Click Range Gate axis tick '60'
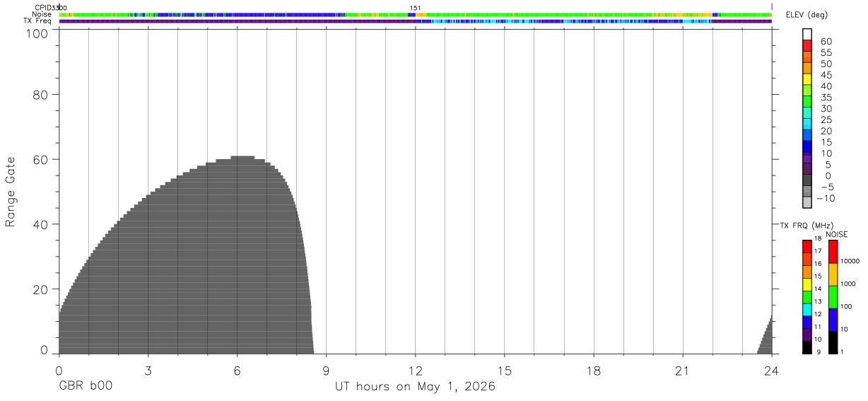Image resolution: width=868 pixels, height=401 pixels. (x=40, y=159)
